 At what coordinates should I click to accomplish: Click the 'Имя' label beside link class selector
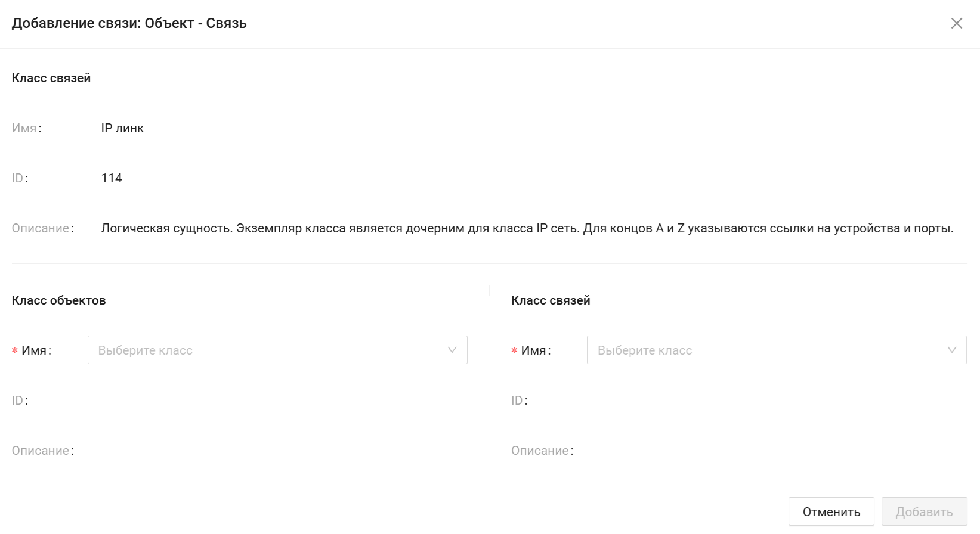pyautogui.click(x=534, y=350)
